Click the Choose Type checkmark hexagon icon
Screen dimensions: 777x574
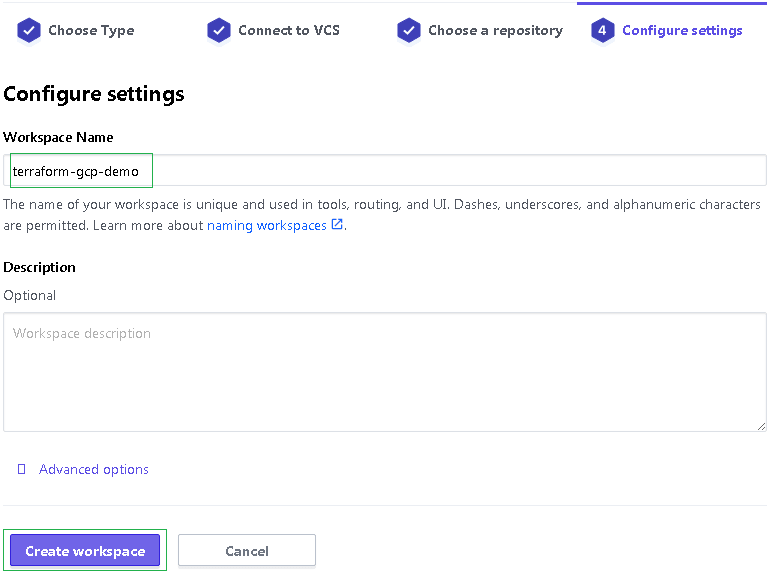click(29, 31)
